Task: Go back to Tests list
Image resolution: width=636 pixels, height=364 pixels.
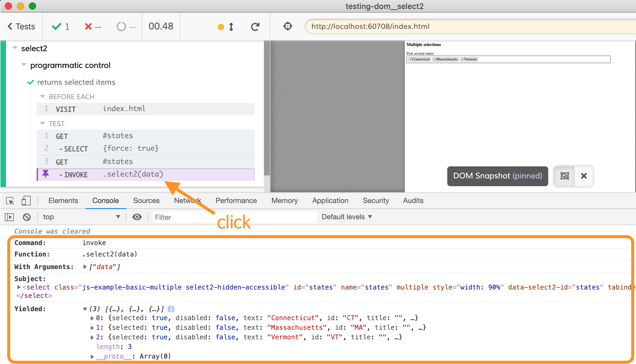Action: click(21, 26)
